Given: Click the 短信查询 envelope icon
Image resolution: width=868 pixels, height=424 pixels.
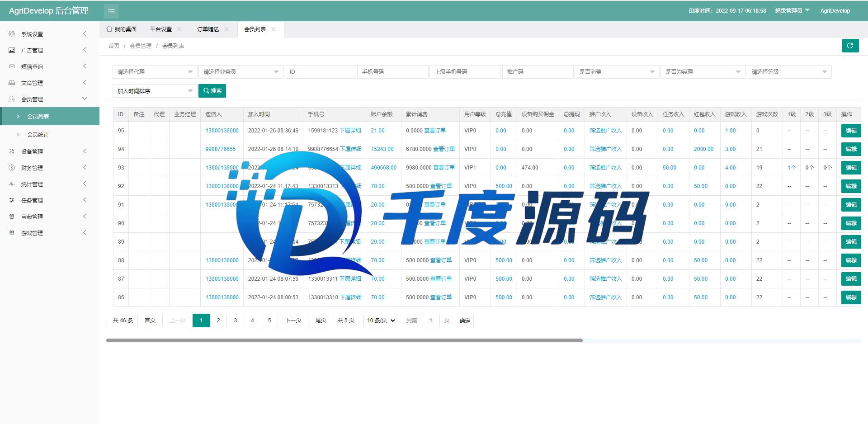Looking at the screenshot, I should [x=12, y=66].
